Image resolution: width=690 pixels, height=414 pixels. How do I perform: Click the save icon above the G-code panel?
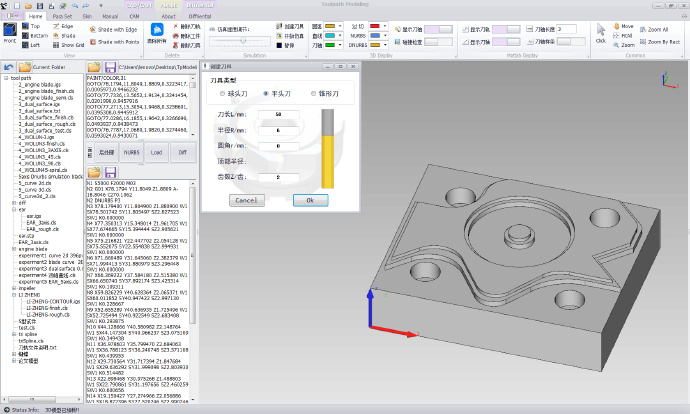point(109,173)
